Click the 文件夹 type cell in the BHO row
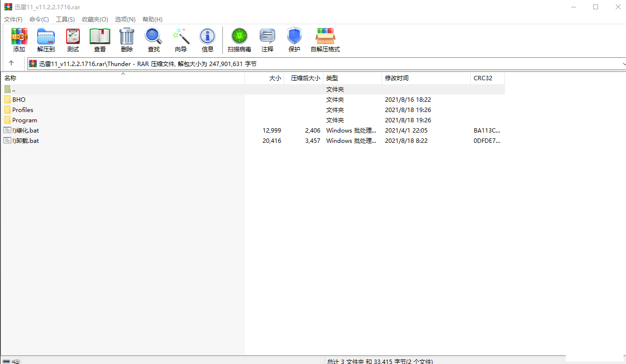 point(335,99)
